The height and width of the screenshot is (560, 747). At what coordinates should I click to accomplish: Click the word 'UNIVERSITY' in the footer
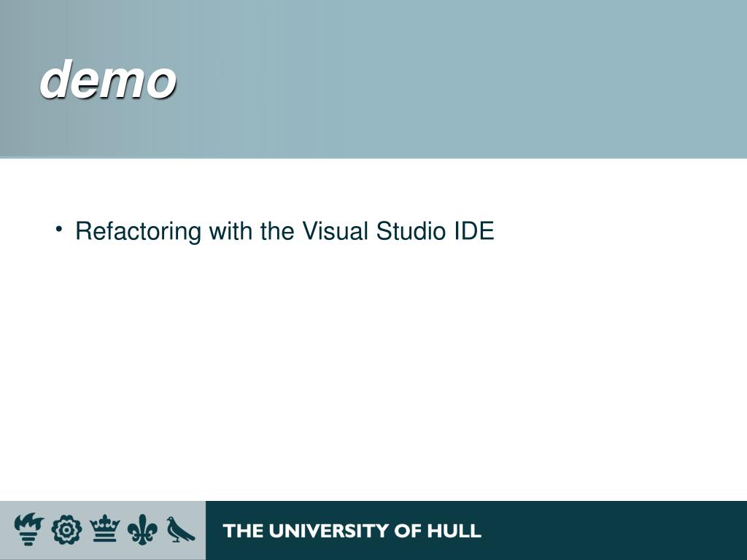click(328, 531)
